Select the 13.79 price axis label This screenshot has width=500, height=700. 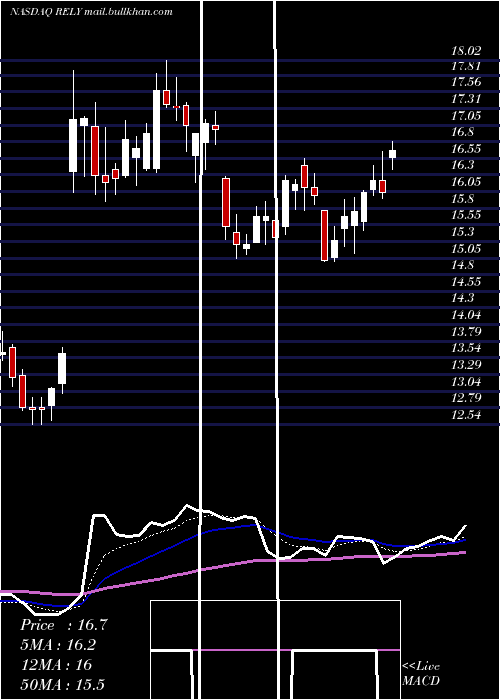click(x=466, y=332)
